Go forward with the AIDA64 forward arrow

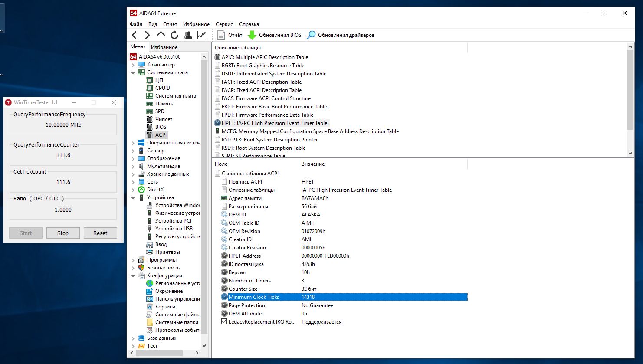pyautogui.click(x=148, y=35)
